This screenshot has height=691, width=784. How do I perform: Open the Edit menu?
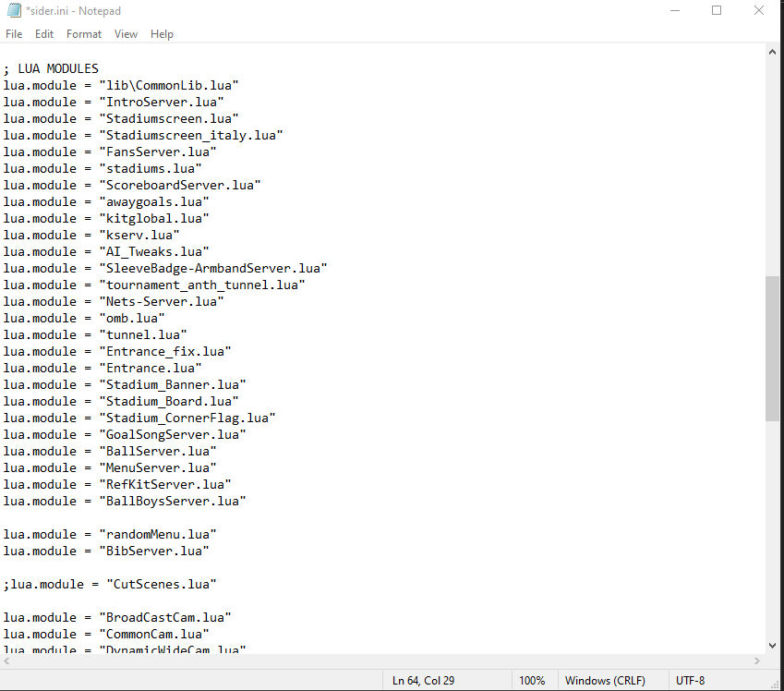point(44,34)
